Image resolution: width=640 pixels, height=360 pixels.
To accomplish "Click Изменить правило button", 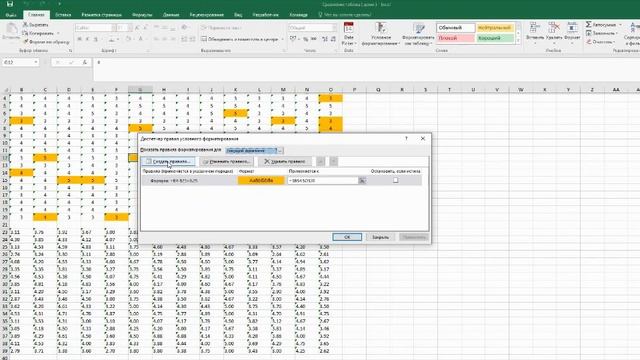I will (227, 162).
